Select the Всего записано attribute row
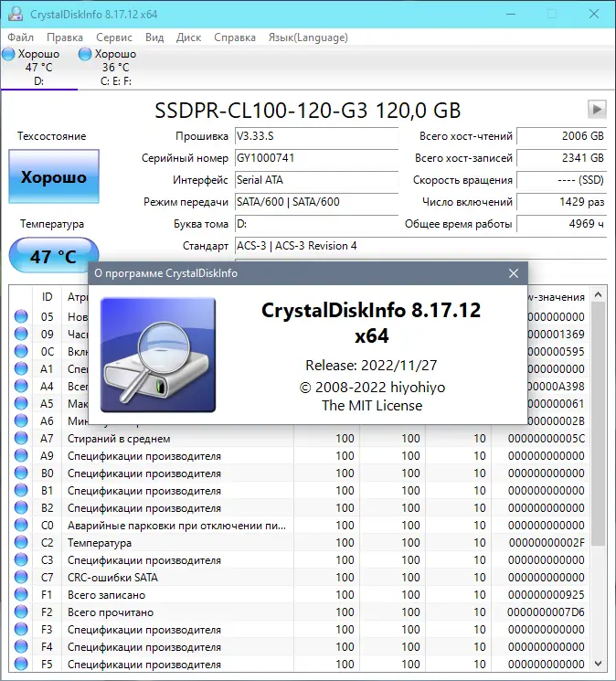 (299, 594)
